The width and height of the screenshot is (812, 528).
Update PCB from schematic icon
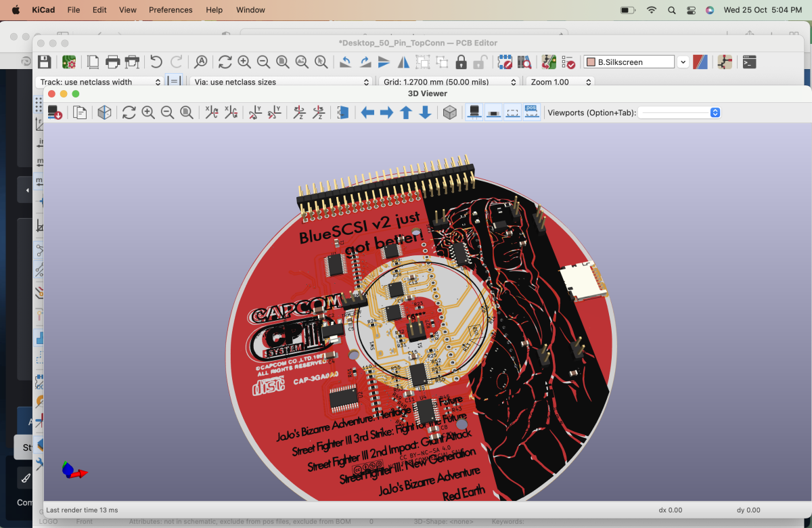549,62
